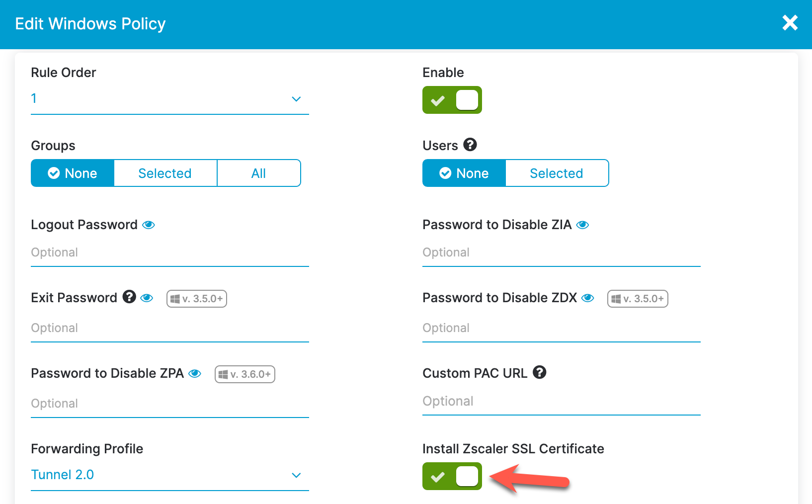Show the Logout Password with the eye icon
Image resolution: width=812 pixels, height=504 pixels.
[149, 225]
